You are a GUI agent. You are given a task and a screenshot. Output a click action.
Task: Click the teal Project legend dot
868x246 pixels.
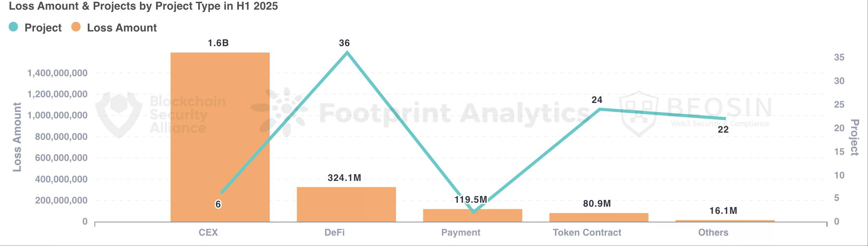(13, 27)
